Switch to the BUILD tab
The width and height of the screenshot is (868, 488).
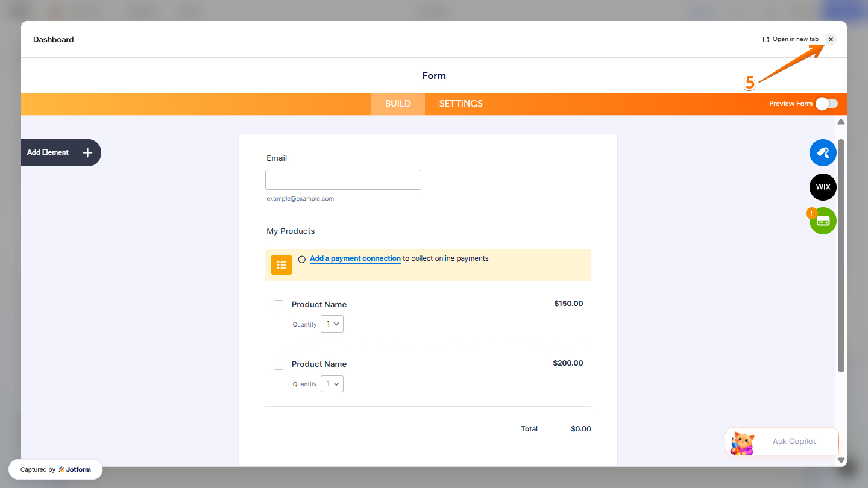(x=398, y=104)
